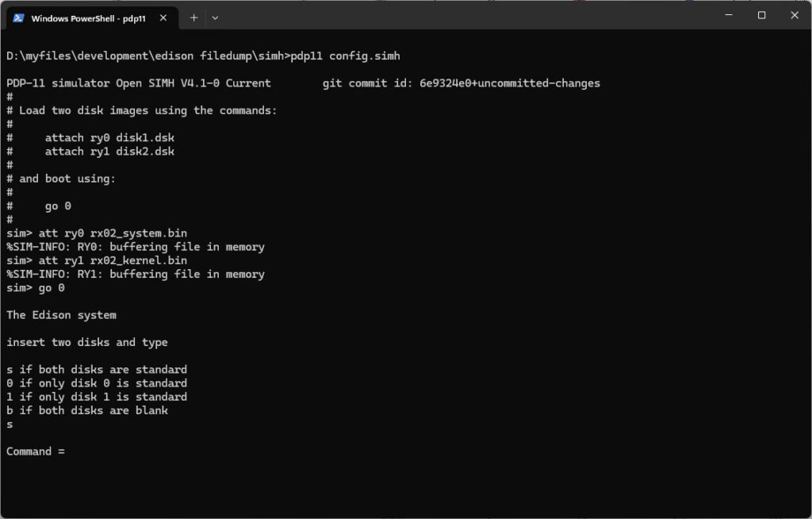Click the "attach ry0 disk1.dsk" comment line
This screenshot has width=812, height=519.
pyautogui.click(x=109, y=138)
